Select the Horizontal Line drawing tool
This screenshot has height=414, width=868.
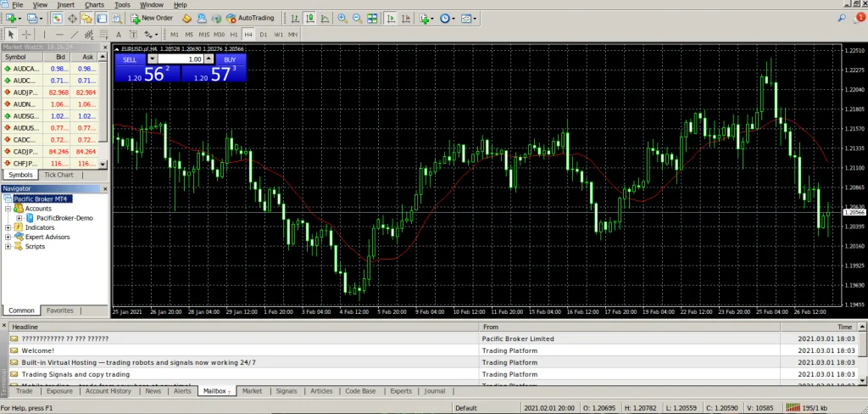point(60,35)
